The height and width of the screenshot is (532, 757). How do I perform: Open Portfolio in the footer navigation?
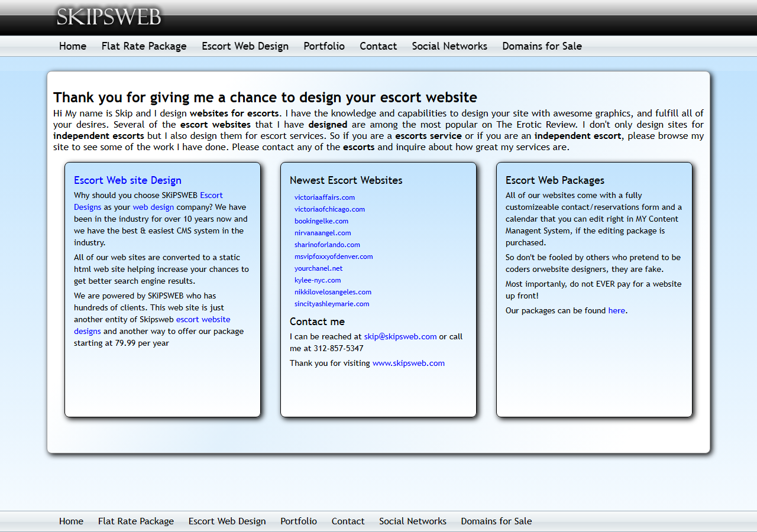coord(299,521)
